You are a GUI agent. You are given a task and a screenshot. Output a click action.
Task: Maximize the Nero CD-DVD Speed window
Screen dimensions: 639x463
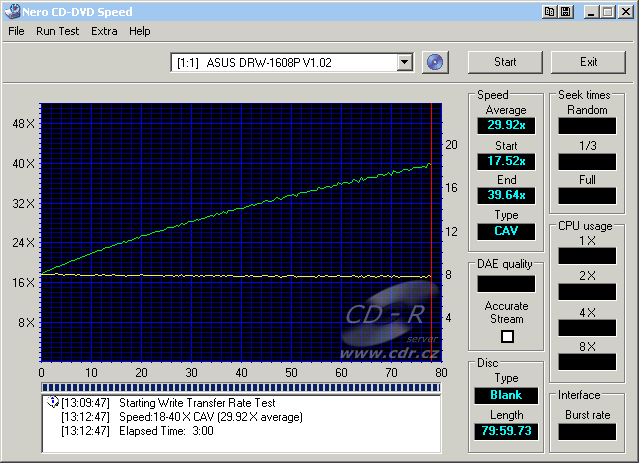[x=608, y=12]
